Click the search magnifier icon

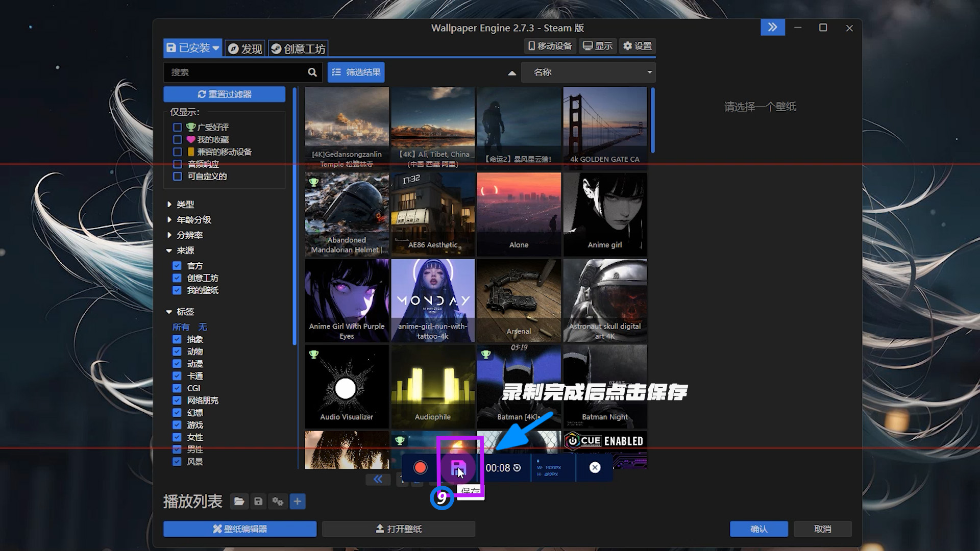312,72
